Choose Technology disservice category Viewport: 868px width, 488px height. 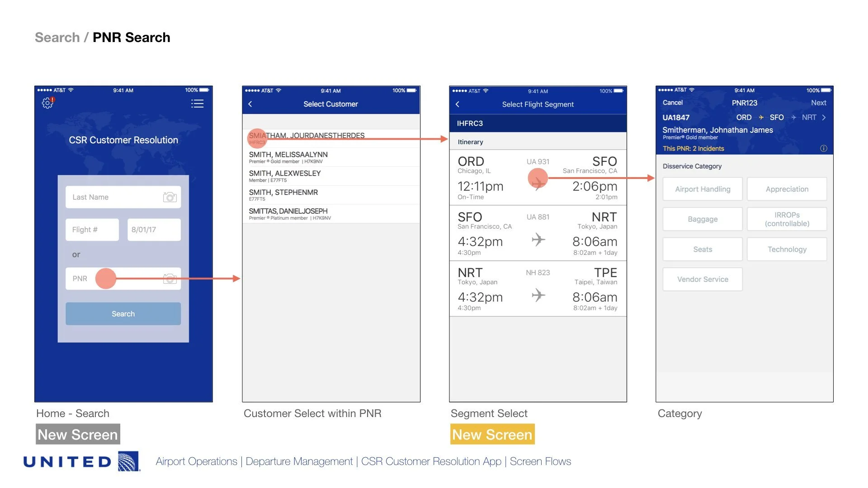787,249
